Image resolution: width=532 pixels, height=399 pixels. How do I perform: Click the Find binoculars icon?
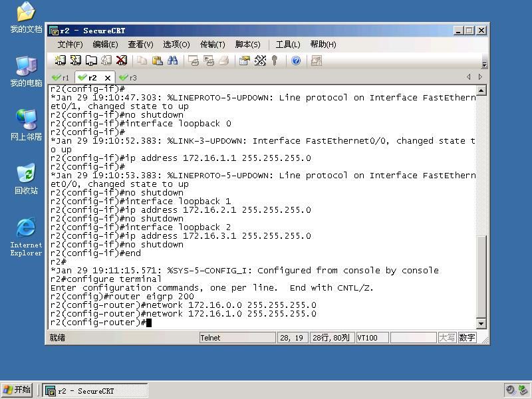pos(172,61)
